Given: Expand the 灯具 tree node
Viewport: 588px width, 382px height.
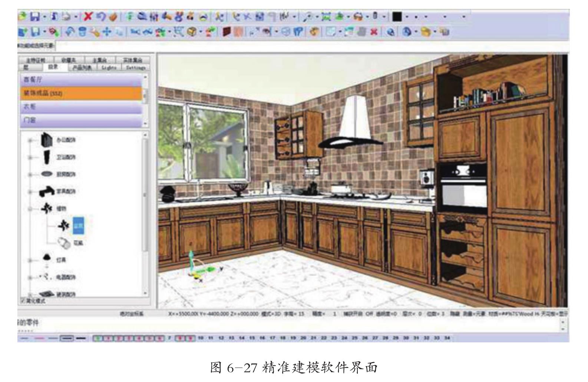Looking at the screenshot, I should tap(30, 260).
